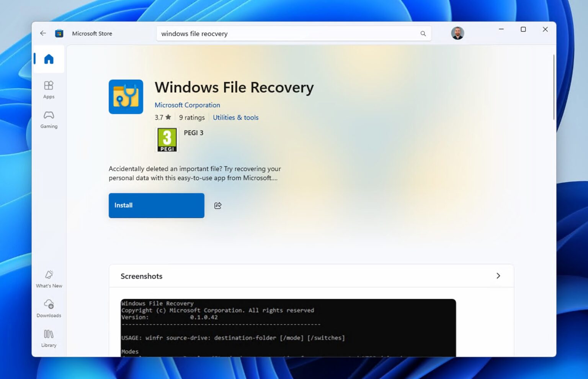Share Windows File Recovery app
588x379 pixels.
pos(218,205)
